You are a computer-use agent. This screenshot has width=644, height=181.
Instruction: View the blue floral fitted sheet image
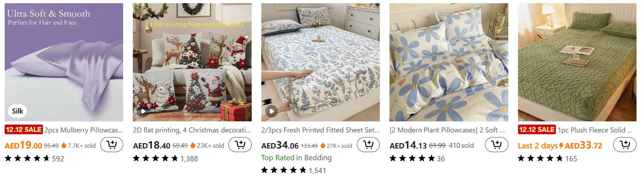pyautogui.click(x=320, y=62)
